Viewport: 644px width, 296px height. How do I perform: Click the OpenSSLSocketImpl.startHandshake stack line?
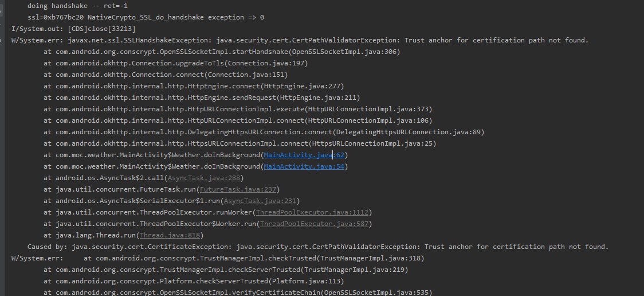[222, 52]
